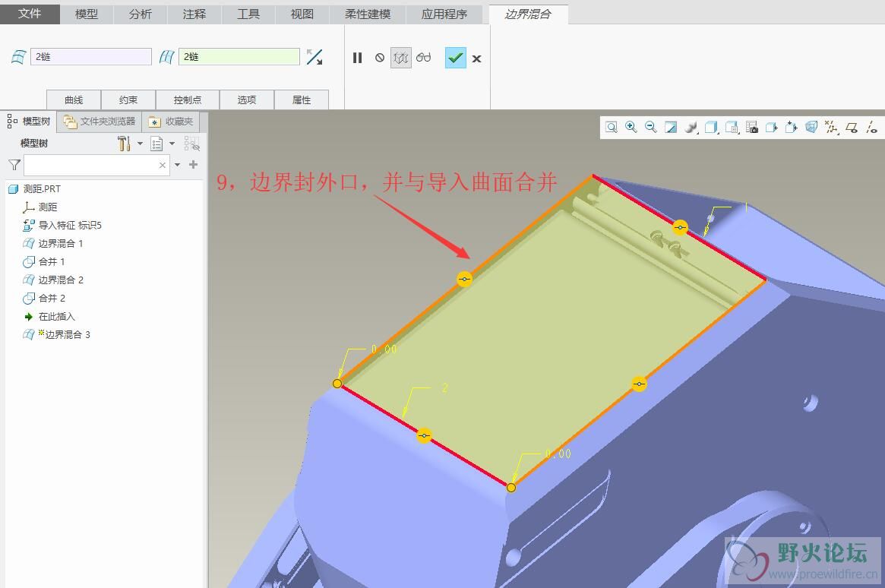Image resolution: width=885 pixels, height=588 pixels.
Task: Click the Perspective View cube icon
Action: tap(811, 128)
